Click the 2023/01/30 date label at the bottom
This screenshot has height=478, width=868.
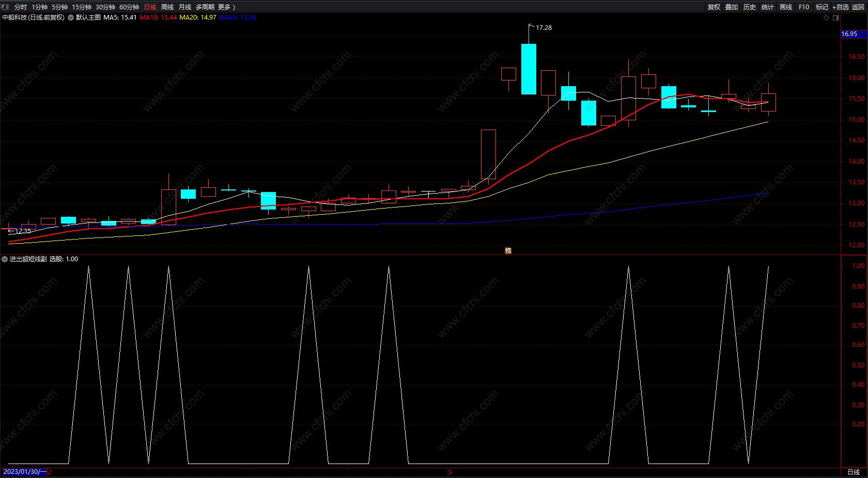24,472
